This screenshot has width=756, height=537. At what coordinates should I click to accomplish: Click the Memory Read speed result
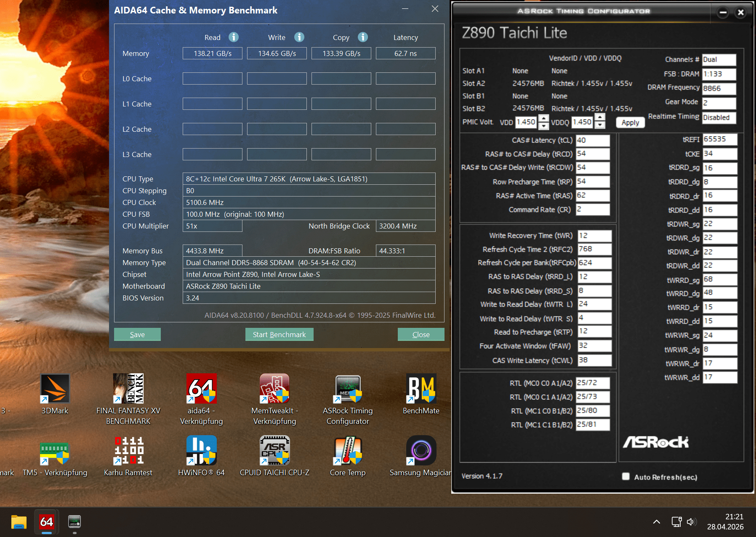(213, 53)
